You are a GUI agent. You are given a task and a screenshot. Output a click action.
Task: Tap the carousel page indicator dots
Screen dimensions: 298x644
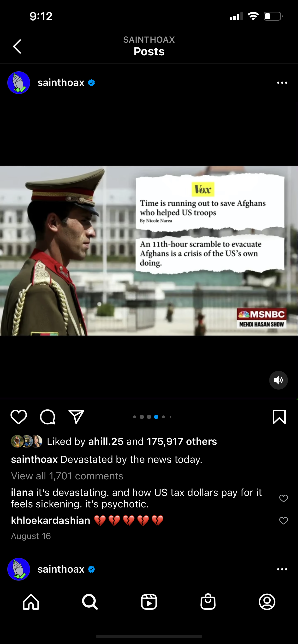pyautogui.click(x=153, y=417)
